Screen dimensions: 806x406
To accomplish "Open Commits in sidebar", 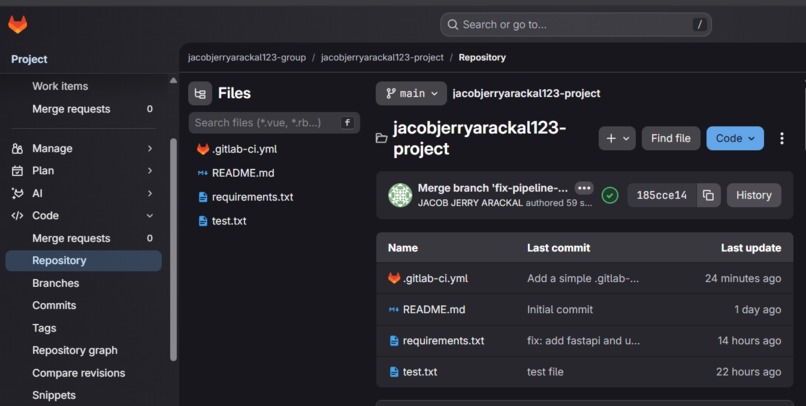I will point(54,305).
